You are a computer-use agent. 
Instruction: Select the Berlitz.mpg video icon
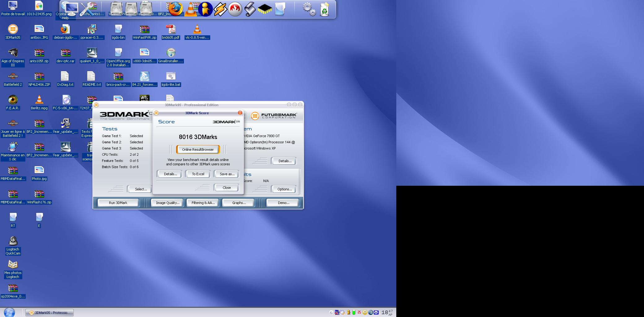pyautogui.click(x=39, y=102)
